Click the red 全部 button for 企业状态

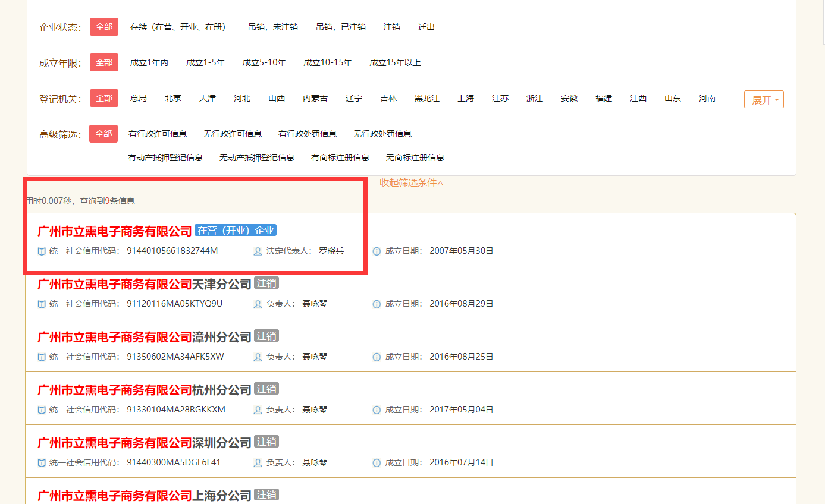click(103, 26)
